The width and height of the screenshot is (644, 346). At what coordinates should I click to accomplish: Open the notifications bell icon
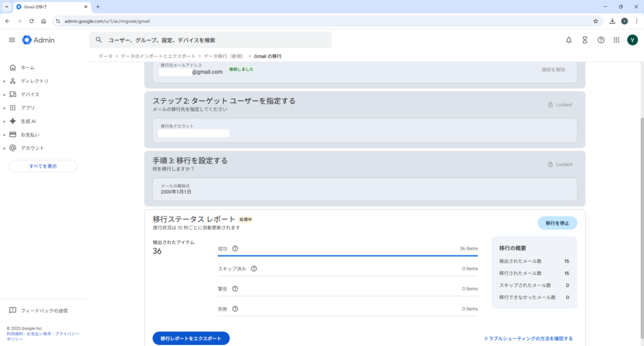(x=569, y=40)
